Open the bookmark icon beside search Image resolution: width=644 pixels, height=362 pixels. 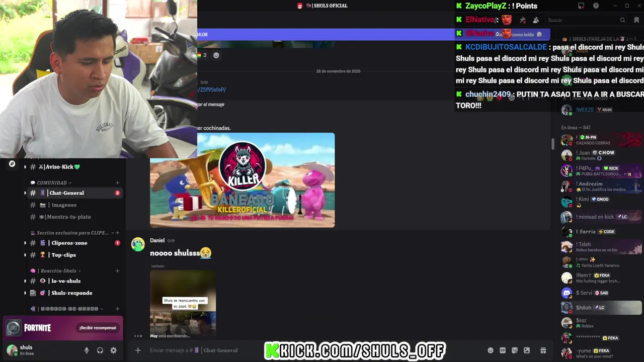[636, 20]
